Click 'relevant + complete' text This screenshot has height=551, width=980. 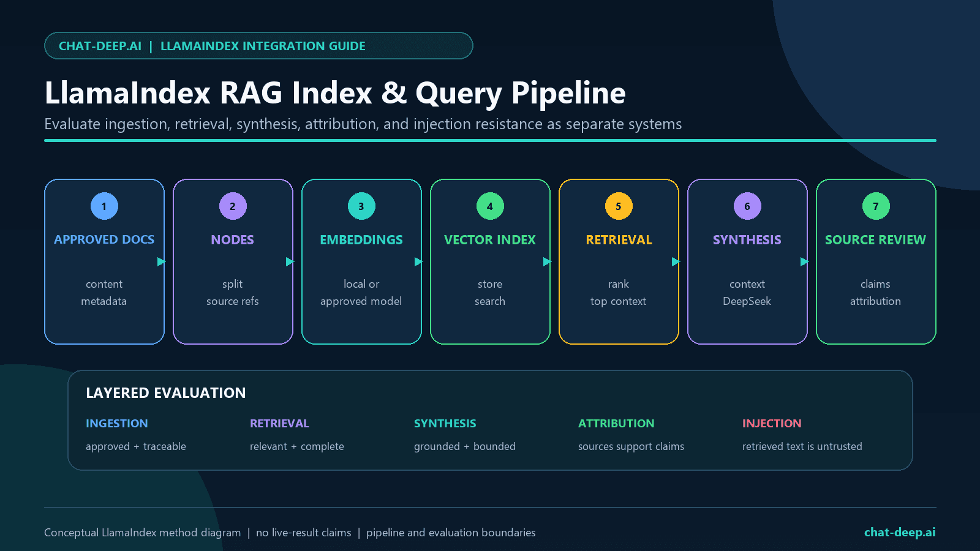click(x=297, y=446)
